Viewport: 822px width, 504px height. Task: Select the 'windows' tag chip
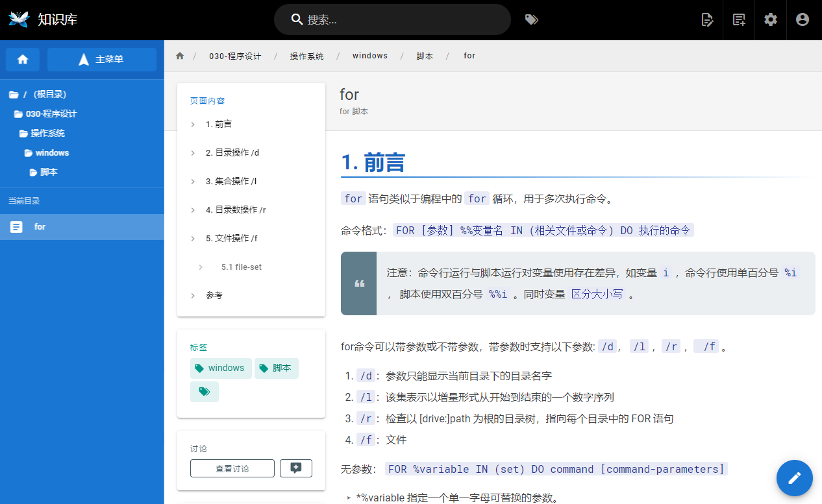tap(221, 368)
